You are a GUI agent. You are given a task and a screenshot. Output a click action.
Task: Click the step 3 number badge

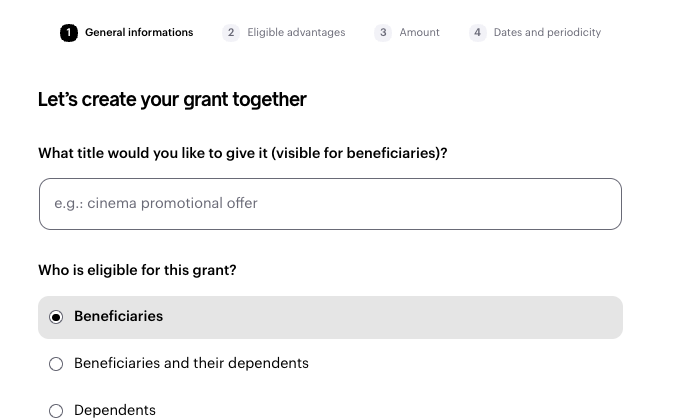point(383,33)
